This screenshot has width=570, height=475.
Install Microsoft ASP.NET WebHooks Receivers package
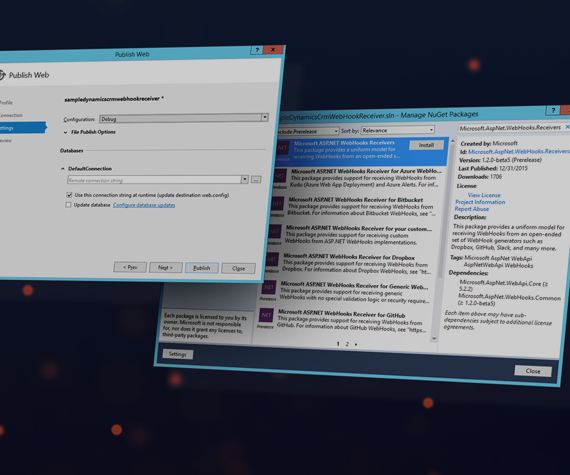point(426,145)
